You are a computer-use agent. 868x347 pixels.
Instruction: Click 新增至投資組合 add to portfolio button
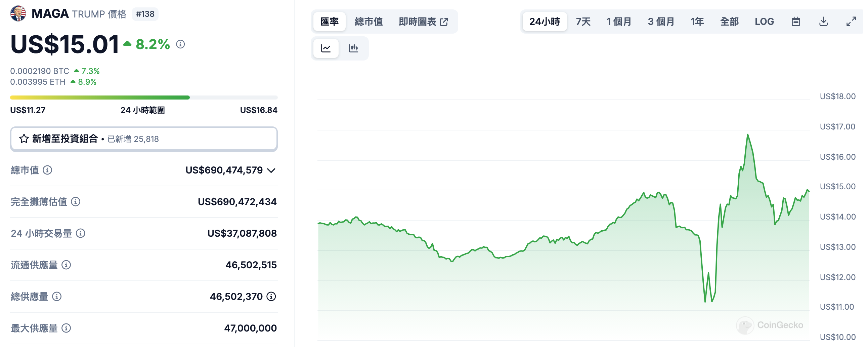pos(144,139)
